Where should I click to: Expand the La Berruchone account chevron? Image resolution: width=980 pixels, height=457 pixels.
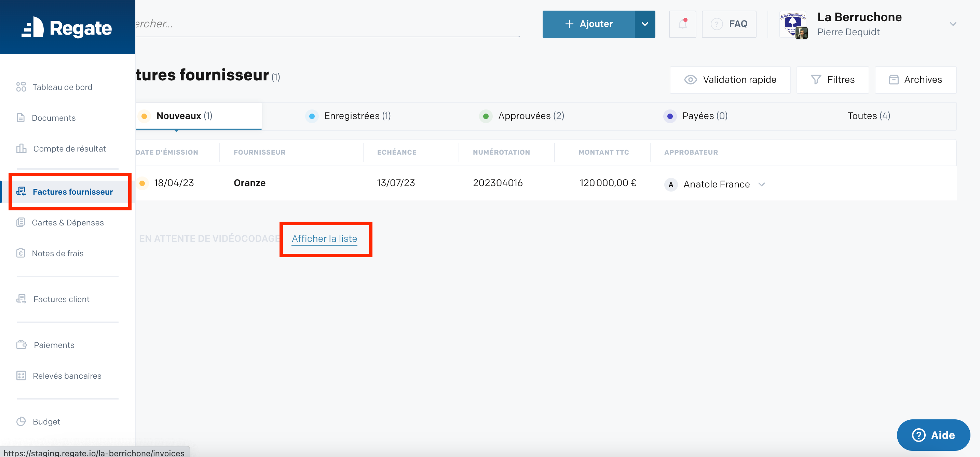tap(953, 24)
